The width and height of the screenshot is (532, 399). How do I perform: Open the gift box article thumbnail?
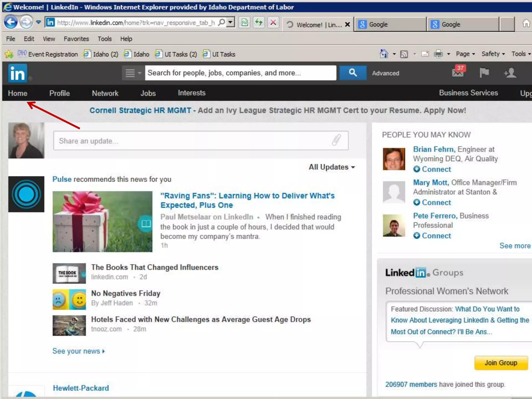(102, 222)
